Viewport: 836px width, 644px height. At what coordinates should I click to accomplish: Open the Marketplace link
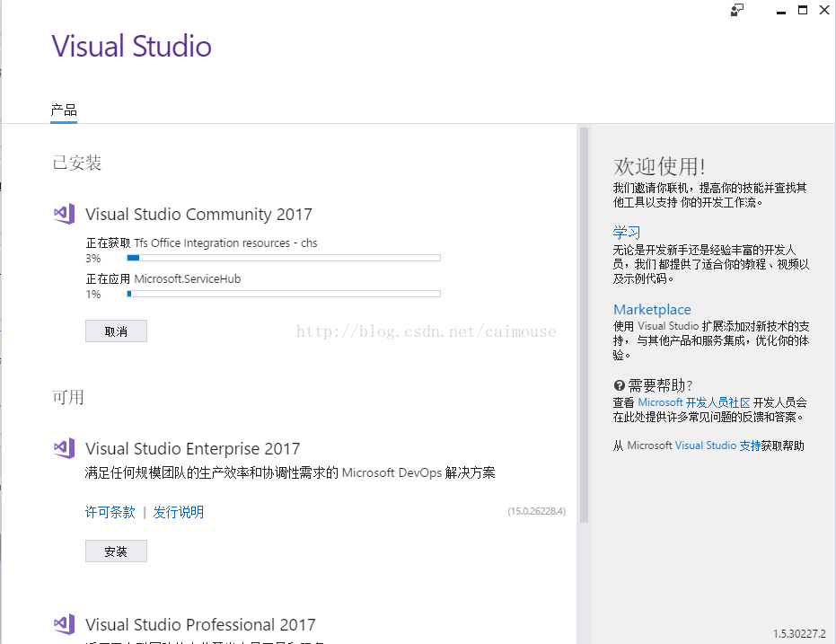652,309
